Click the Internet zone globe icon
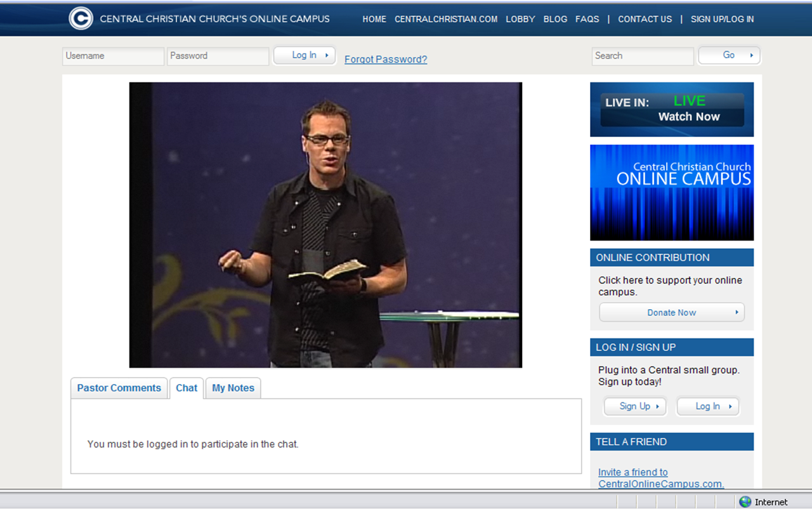Image resolution: width=812 pixels, height=509 pixels. click(745, 502)
